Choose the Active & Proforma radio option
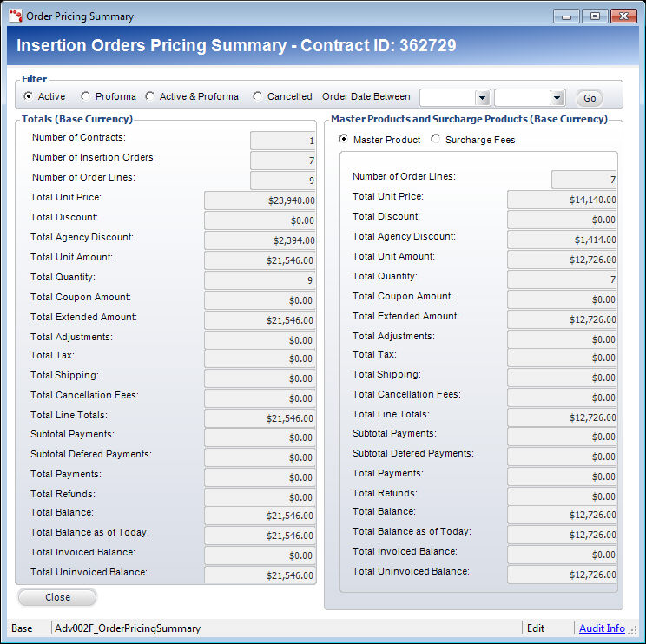This screenshot has width=646, height=644. 150,96
